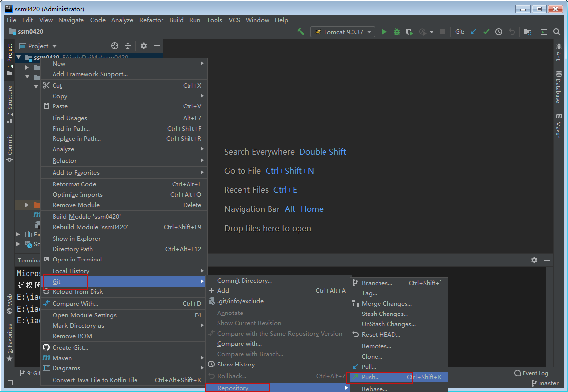568x392 pixels.
Task: Choose Reformat Code in context menu
Action: pyautogui.click(x=124, y=184)
